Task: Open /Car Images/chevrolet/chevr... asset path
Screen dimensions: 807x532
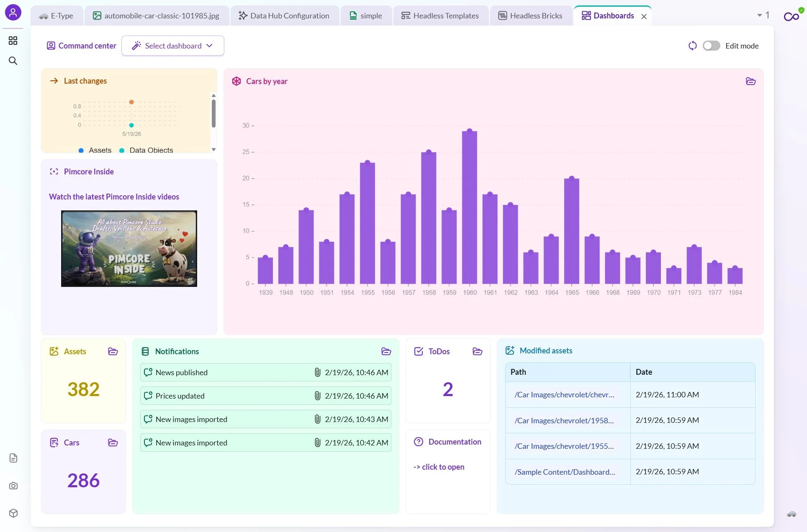Action: click(564, 394)
